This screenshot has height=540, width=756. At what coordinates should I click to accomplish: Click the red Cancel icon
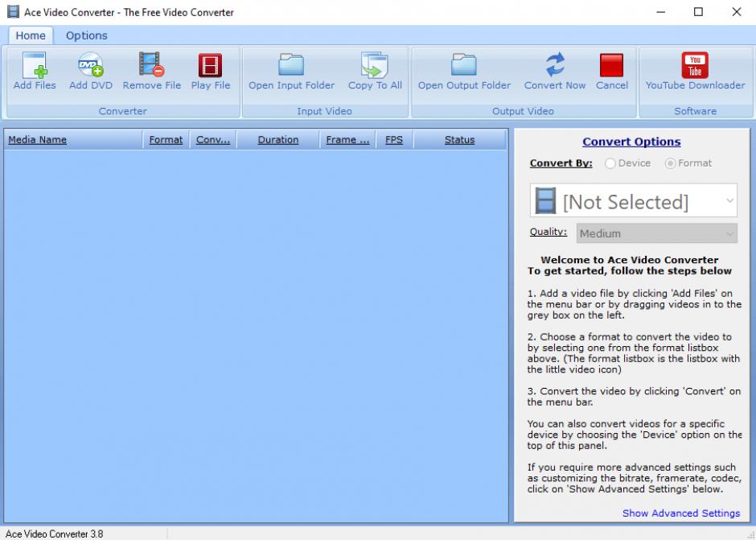click(611, 65)
